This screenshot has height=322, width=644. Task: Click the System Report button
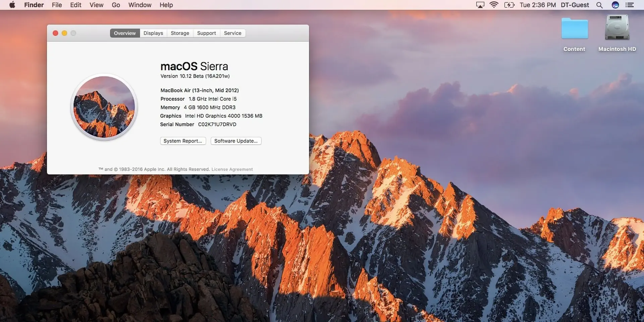[x=183, y=141]
